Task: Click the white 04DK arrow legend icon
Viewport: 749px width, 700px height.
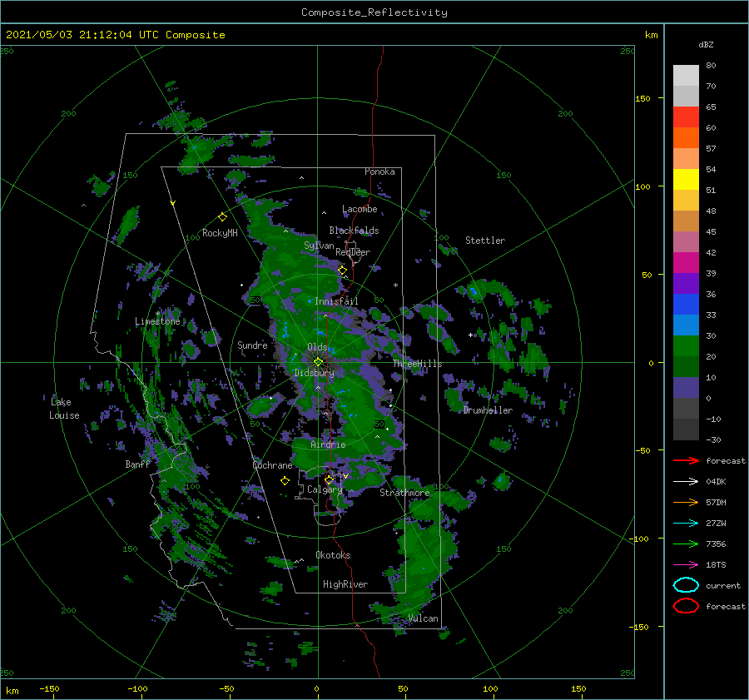Action: (686, 482)
